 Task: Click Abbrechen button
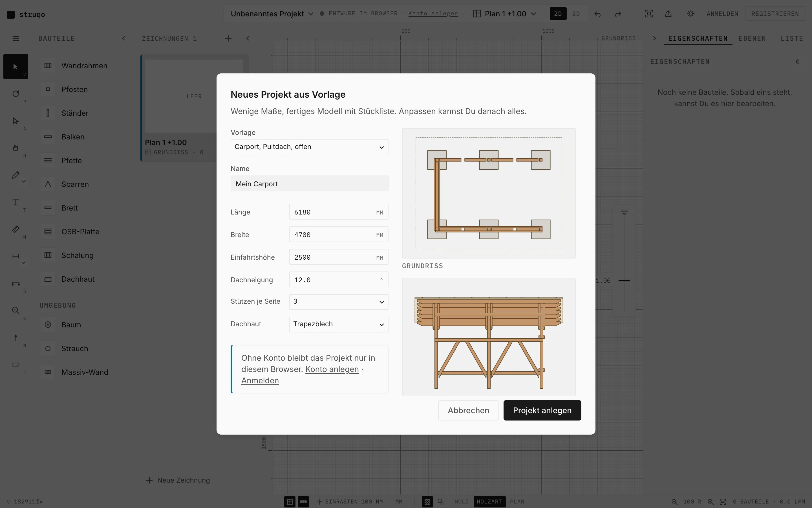point(468,410)
